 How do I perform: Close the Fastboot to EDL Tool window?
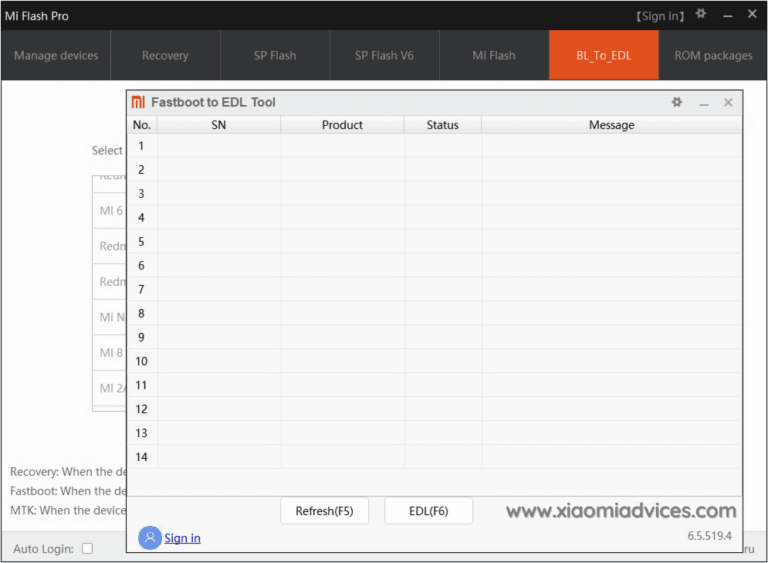(728, 102)
